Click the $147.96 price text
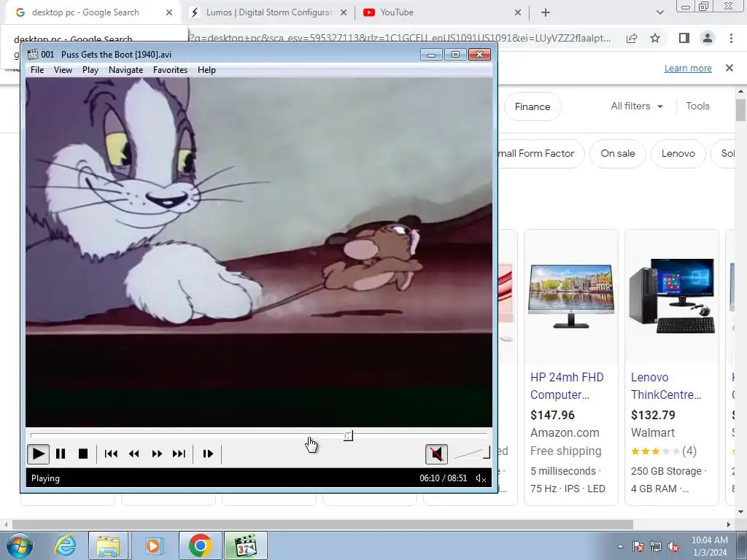 553,415
